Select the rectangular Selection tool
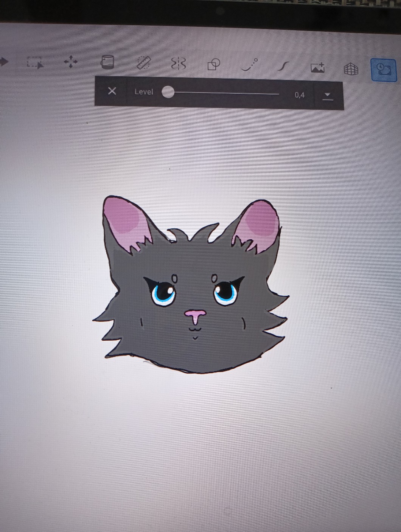Screen dimensions: 401x532 click(35, 63)
